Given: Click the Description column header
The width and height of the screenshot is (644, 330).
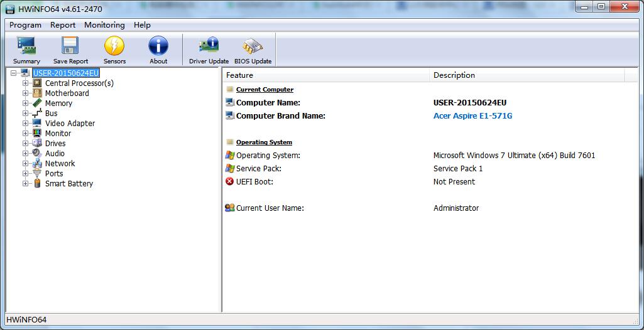Looking at the screenshot, I should pos(527,75).
